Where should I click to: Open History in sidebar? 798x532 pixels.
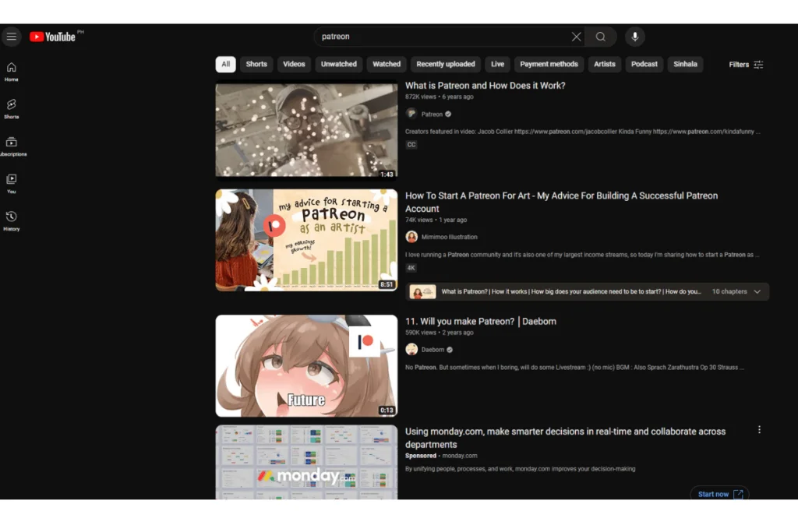pyautogui.click(x=11, y=221)
